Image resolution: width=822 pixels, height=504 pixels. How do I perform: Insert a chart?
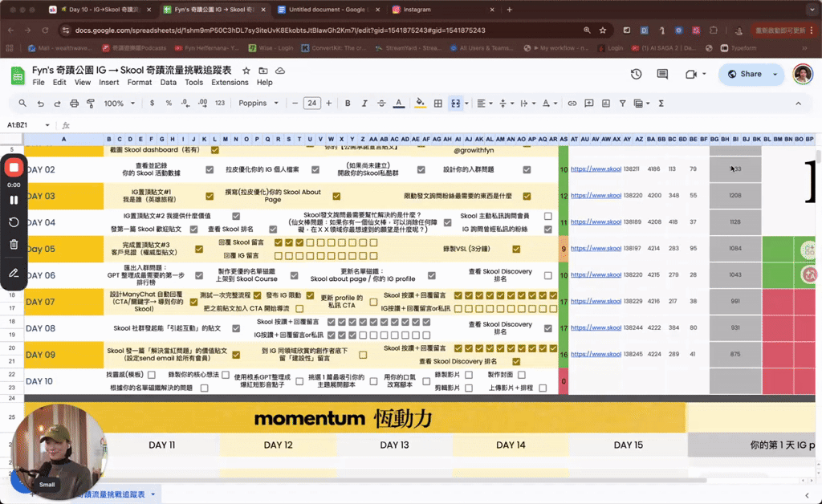pos(605,104)
